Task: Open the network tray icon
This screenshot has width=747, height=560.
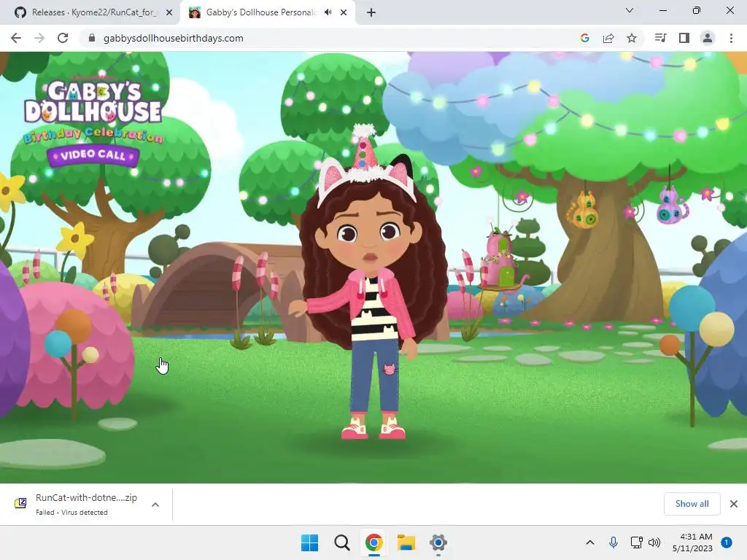Action: [x=636, y=542]
